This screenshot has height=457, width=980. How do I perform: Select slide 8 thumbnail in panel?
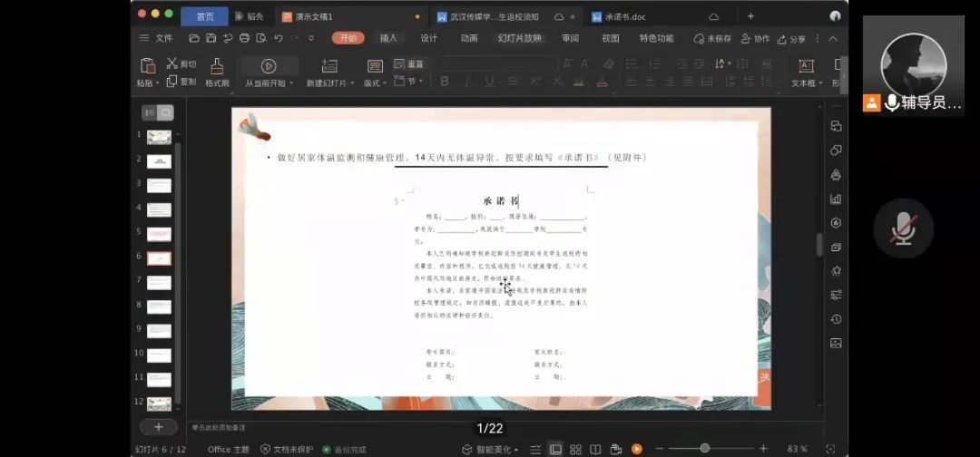click(x=159, y=306)
